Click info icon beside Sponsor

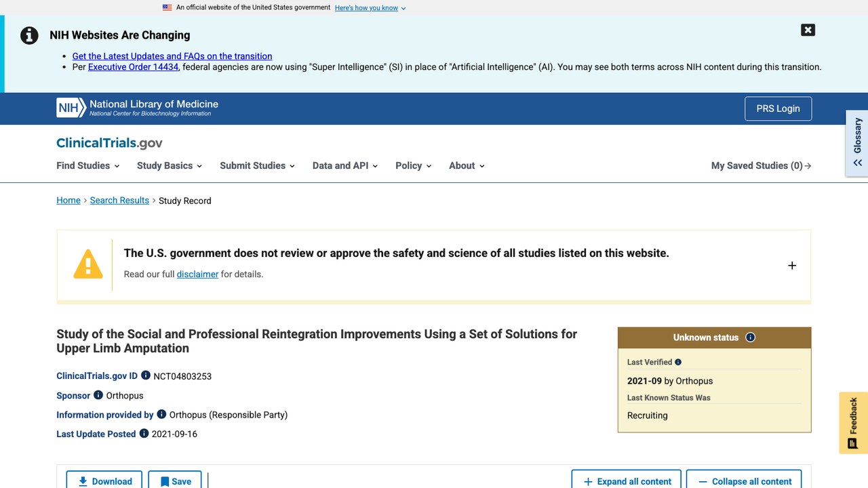click(98, 395)
